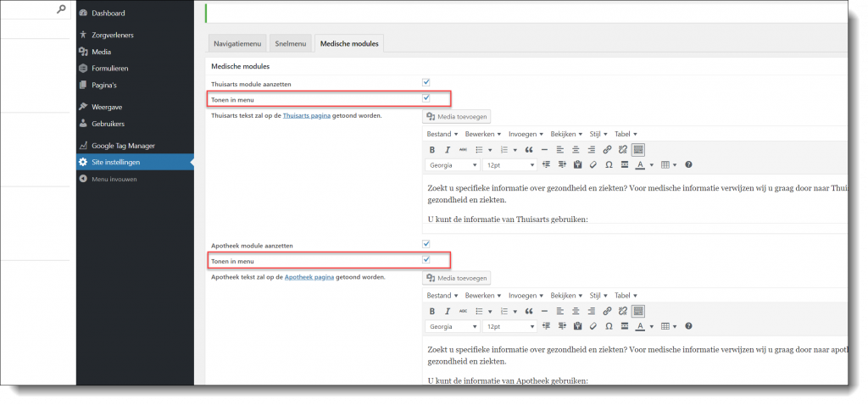Image resolution: width=868 pixels, height=405 pixels.
Task: Click paste as text in the Thuisarts editor
Action: 578,164
